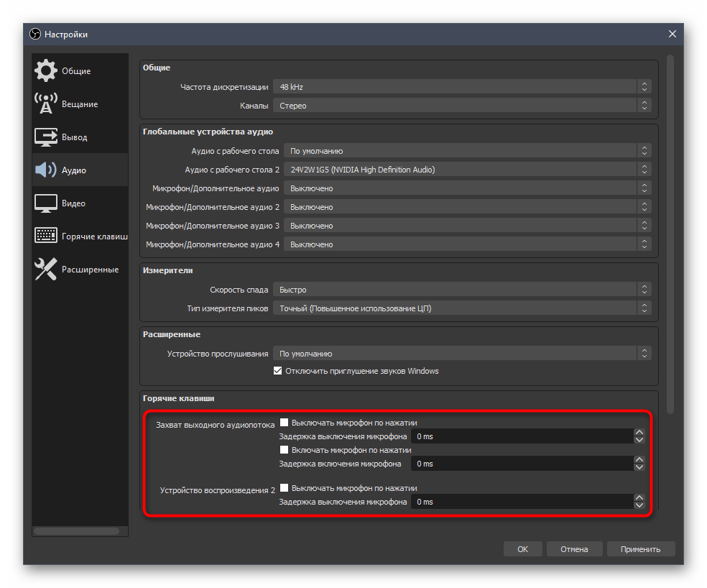Image resolution: width=707 pixels, height=588 pixels.
Task: Open Скорость спада dropdown
Action: tap(461, 290)
